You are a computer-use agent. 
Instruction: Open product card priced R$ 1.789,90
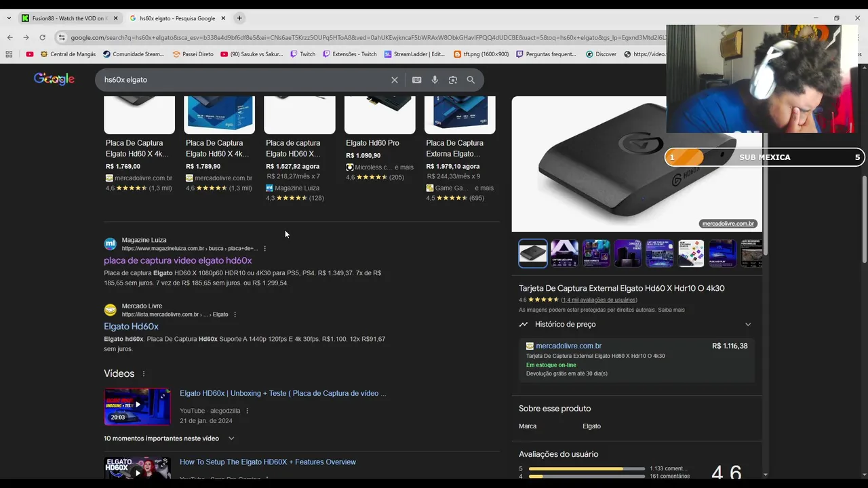point(219,144)
